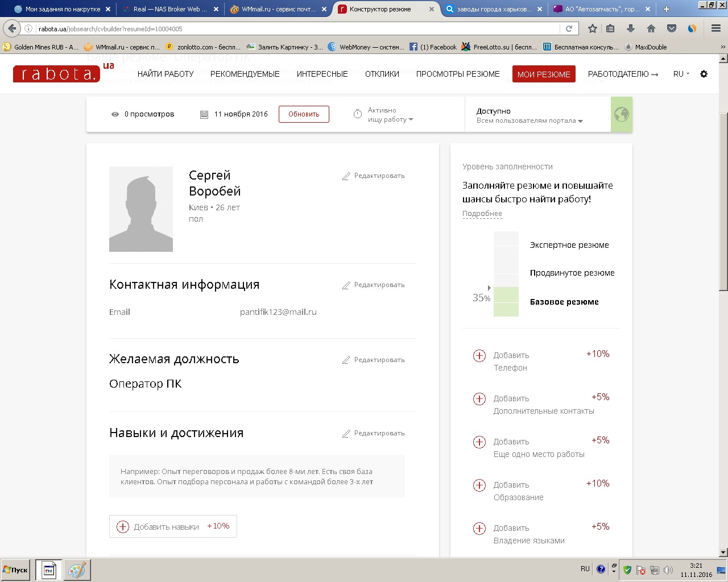
Task: Click the Обновить button
Action: (304, 114)
